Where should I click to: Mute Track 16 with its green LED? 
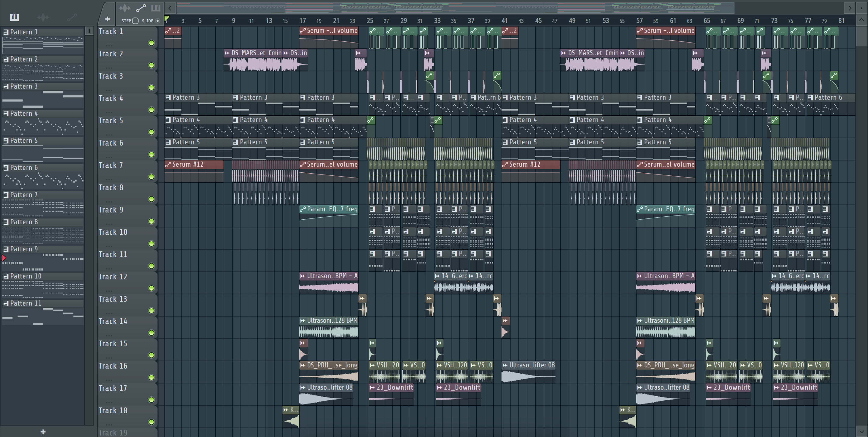151,377
